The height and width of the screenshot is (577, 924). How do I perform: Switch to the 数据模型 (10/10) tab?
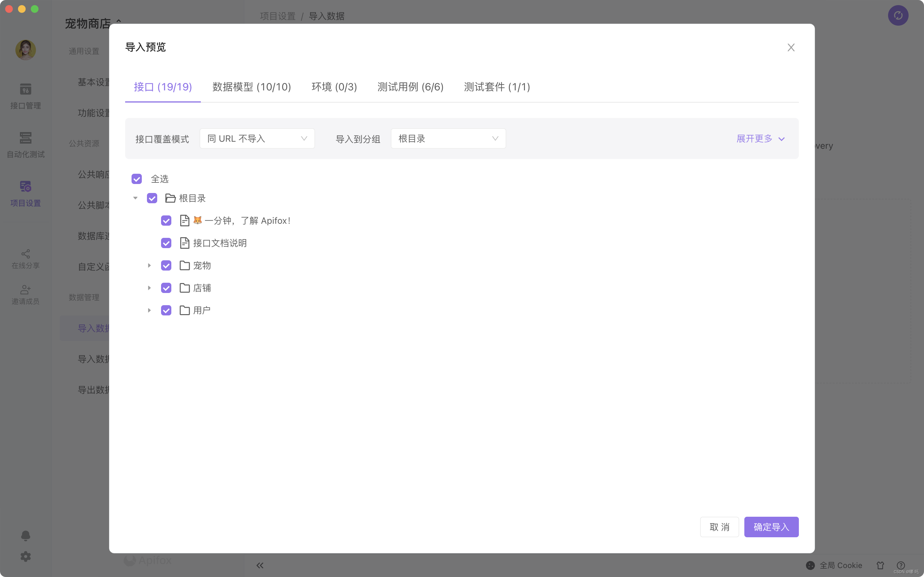(x=252, y=87)
